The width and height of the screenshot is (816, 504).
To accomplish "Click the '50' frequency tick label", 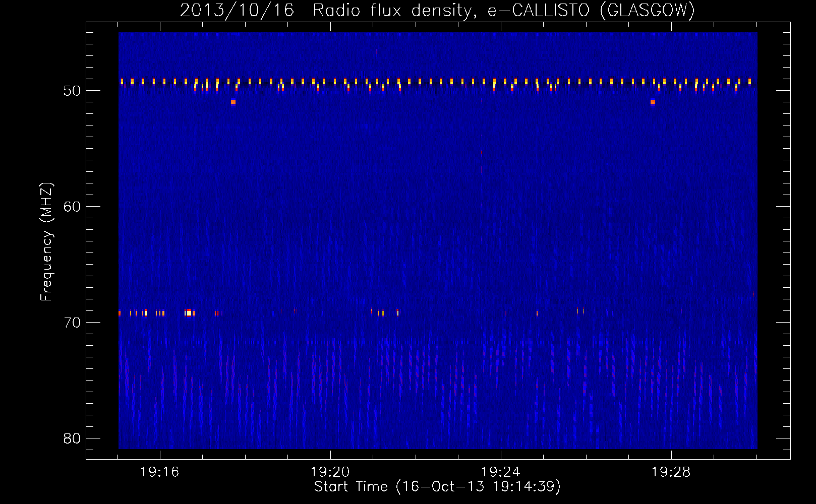I will [72, 91].
